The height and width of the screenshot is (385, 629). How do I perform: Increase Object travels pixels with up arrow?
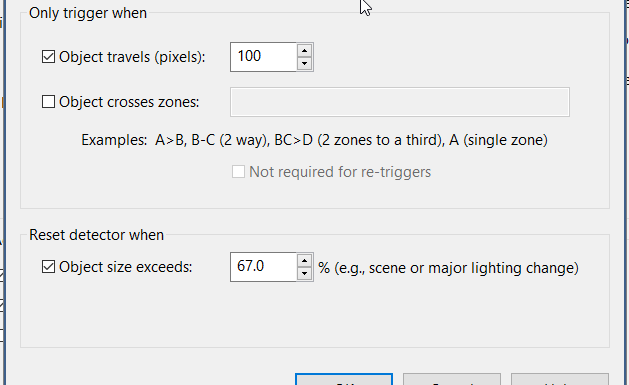tap(304, 51)
